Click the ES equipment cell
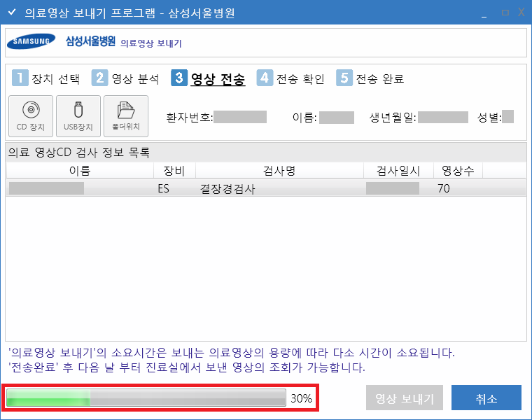The image size is (532, 420). pos(164,188)
